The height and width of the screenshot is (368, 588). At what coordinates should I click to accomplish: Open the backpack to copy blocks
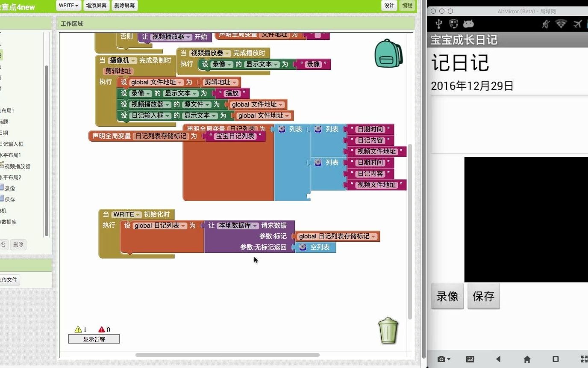pos(388,53)
